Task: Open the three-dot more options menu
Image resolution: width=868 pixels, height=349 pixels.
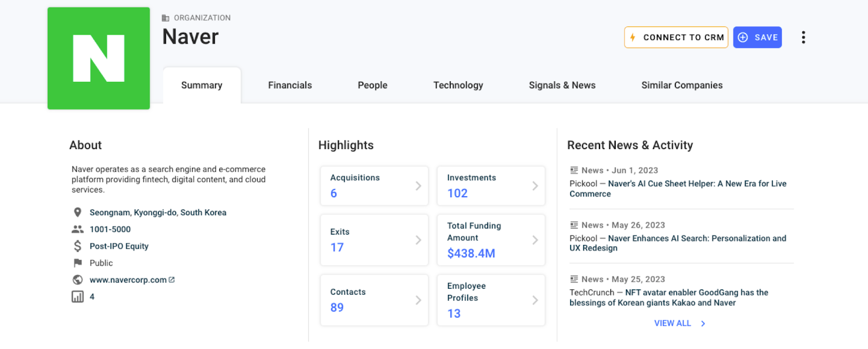Action: click(x=803, y=37)
